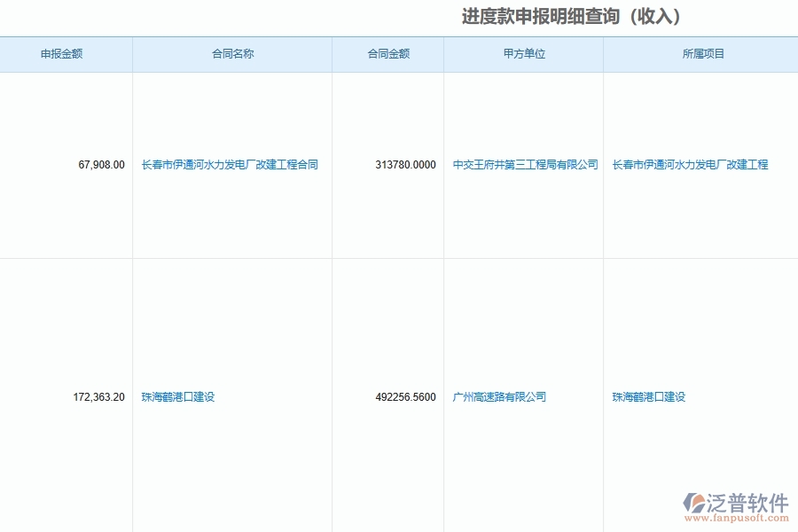Click the 泛普软件 logo icon
Viewport: 798px width, 532px height.
coord(697,497)
